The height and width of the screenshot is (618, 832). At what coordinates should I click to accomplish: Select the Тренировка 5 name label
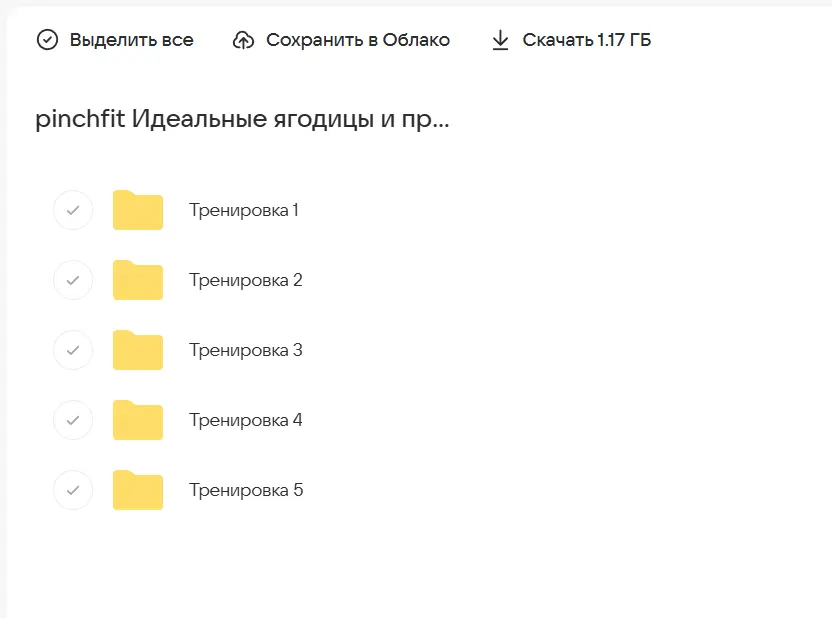tap(244, 490)
